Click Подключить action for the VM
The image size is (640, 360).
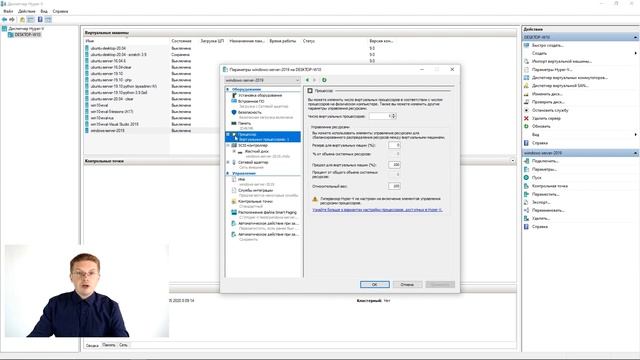(545, 161)
